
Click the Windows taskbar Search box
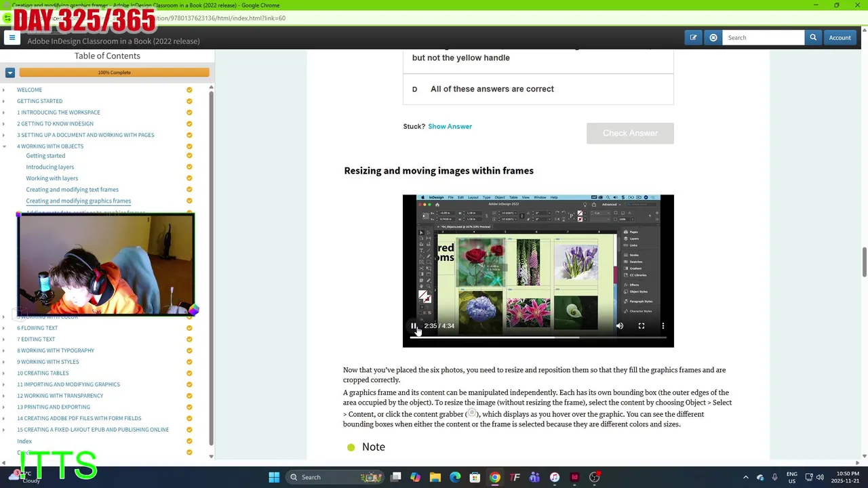pyautogui.click(x=334, y=477)
